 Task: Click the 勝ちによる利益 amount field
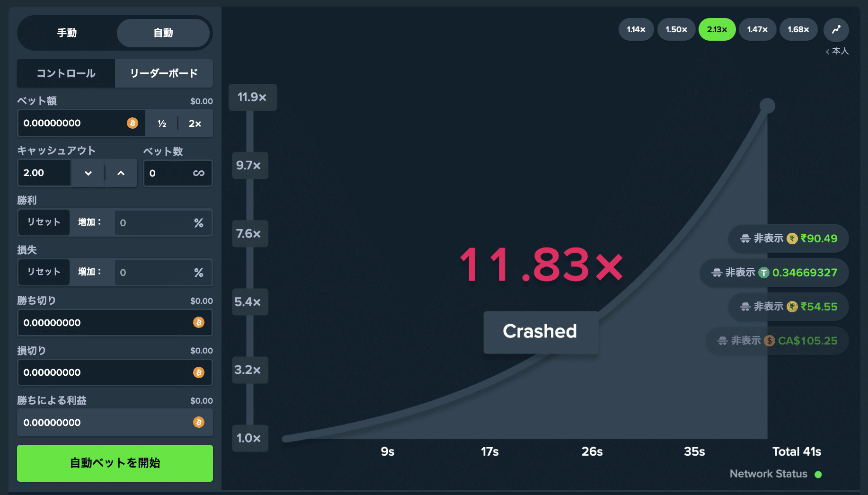(115, 423)
